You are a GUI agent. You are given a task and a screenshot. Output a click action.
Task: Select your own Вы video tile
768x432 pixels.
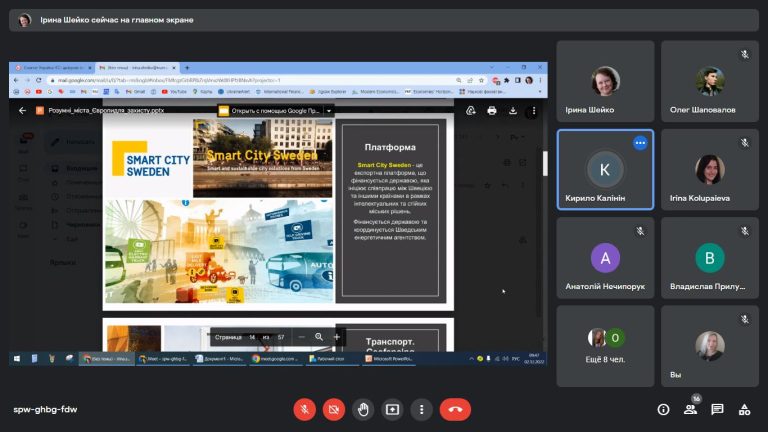click(x=710, y=346)
